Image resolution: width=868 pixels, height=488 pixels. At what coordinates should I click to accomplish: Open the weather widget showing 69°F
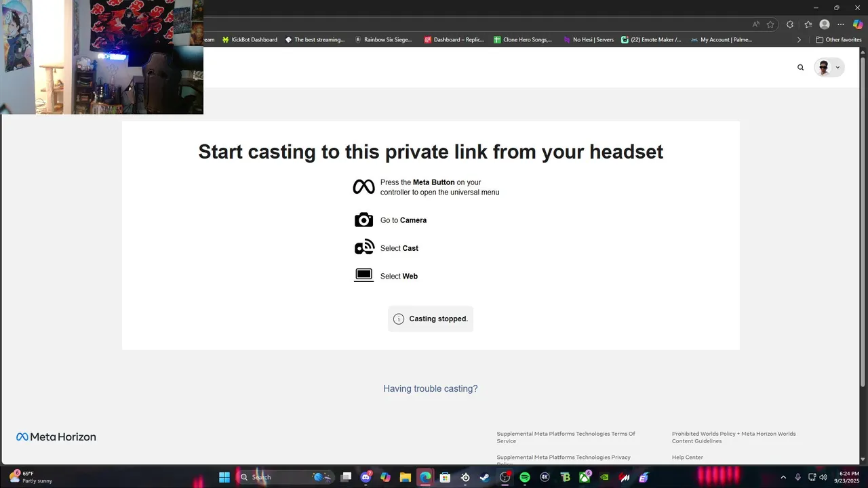pos(31,477)
